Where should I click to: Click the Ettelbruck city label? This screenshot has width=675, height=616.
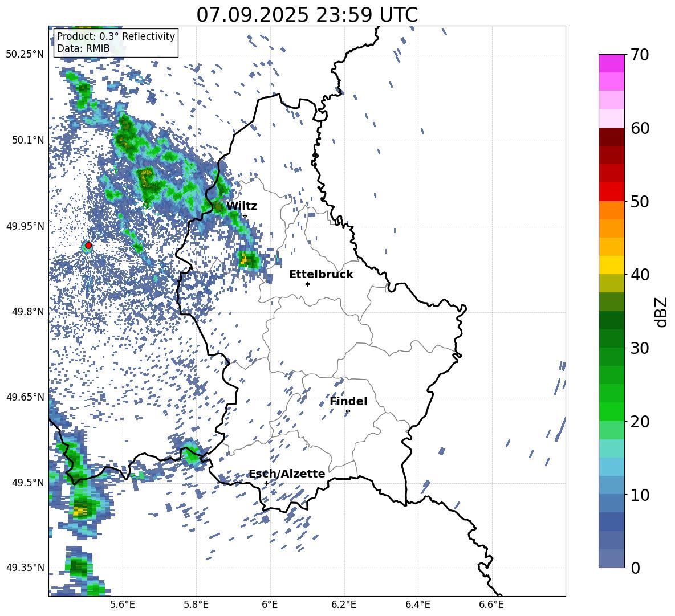coord(321,275)
